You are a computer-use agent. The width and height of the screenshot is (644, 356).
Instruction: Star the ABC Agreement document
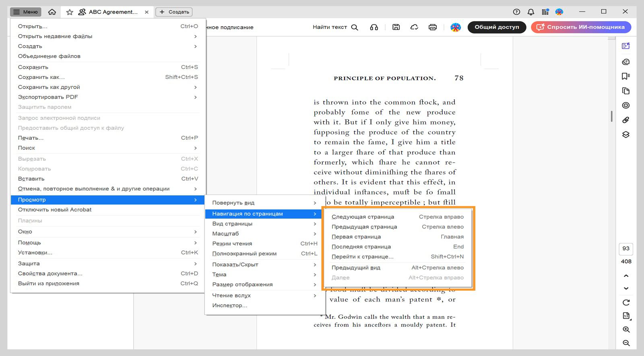pyautogui.click(x=70, y=12)
